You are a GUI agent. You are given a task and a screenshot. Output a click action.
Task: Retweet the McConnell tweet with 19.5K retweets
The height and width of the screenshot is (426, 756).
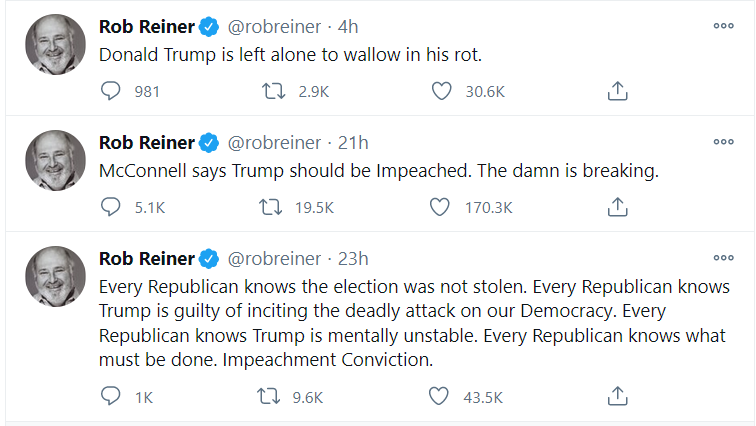[271, 207]
